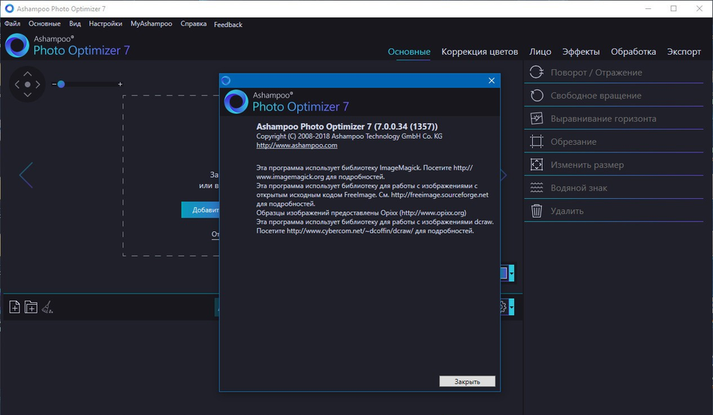Minimize the Ashampoo Photo Optimizer 7 window
This screenshot has width=713, height=415.
point(648,9)
